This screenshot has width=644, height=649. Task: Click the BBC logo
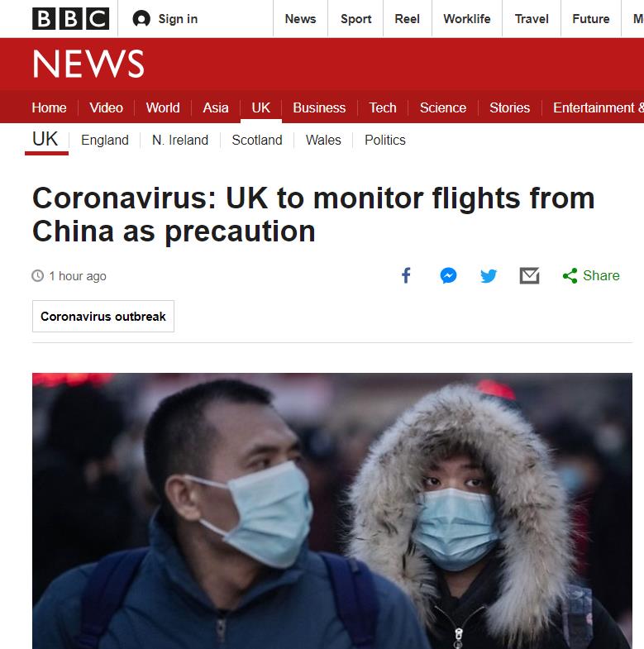[71, 19]
